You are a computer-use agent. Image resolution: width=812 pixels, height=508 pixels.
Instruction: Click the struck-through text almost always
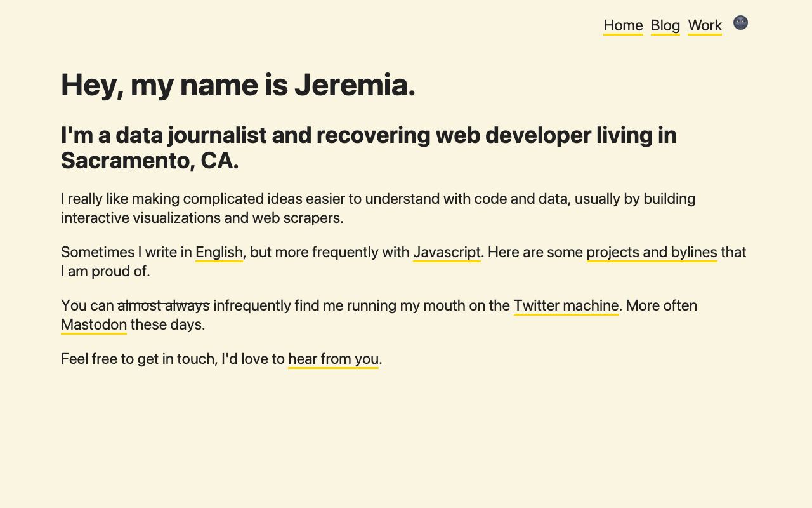click(x=164, y=305)
